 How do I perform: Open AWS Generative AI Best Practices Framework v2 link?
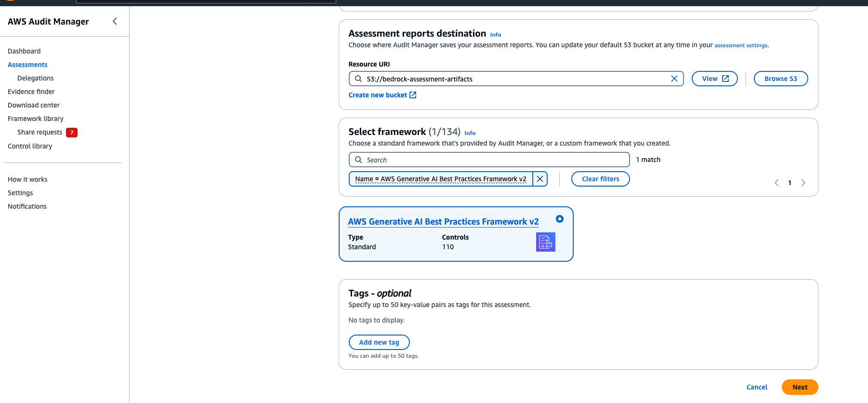[x=444, y=222]
